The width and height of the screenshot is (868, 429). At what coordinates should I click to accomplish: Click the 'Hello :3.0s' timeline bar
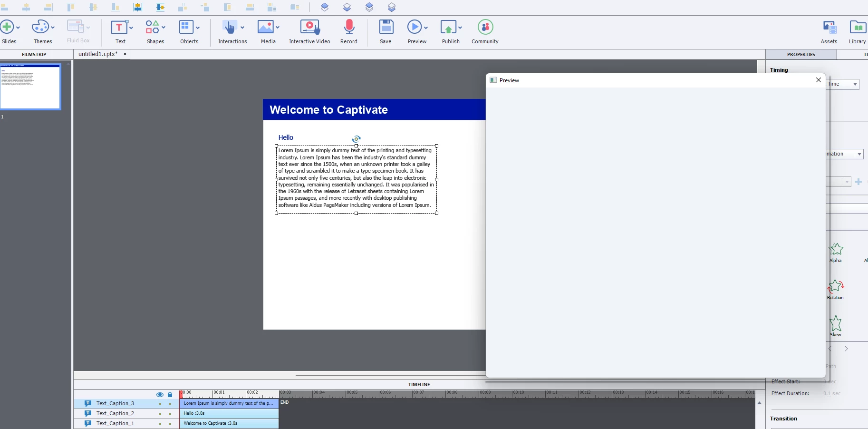[229, 413]
